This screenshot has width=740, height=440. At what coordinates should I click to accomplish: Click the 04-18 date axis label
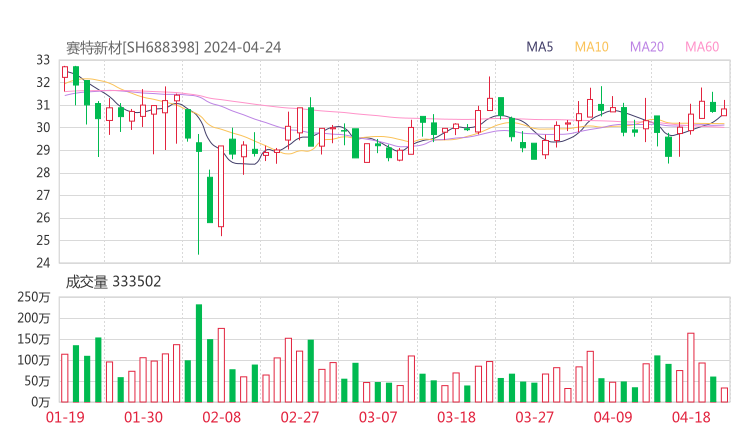(691, 417)
